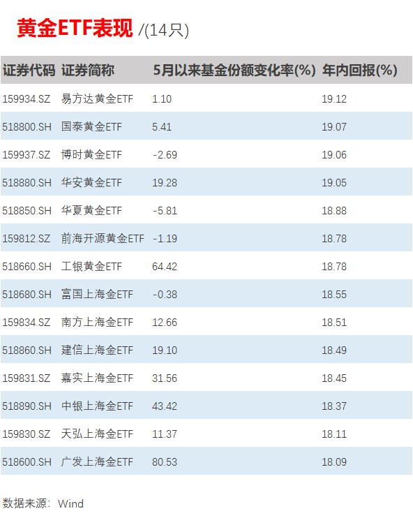This screenshot has width=413, height=532.
Task: Click the 广发上海金ETF share change value 80.53
Action: (165, 462)
